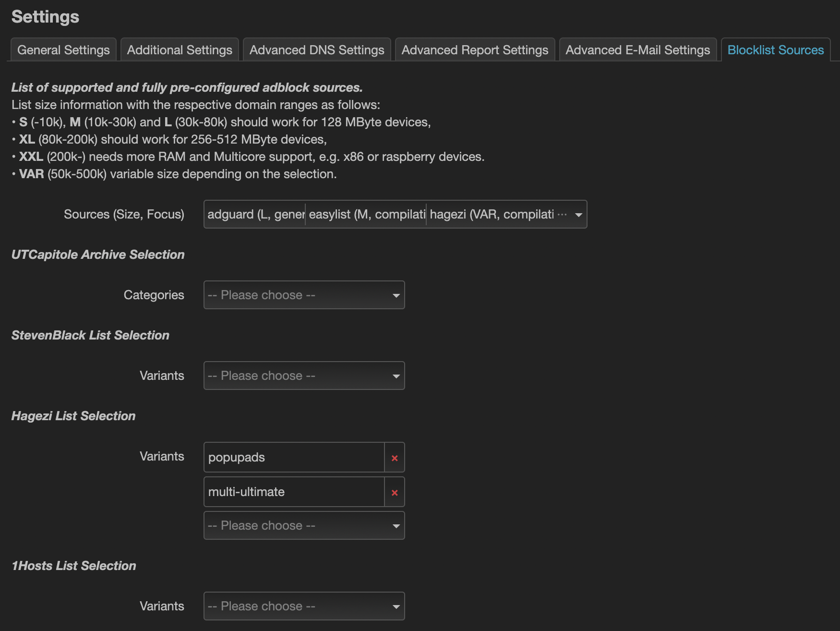Click the multi-ultimate variant text field

click(x=294, y=492)
